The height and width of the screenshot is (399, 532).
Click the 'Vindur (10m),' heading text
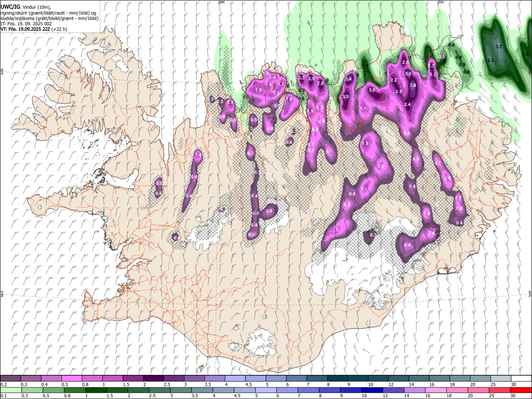click(x=37, y=7)
